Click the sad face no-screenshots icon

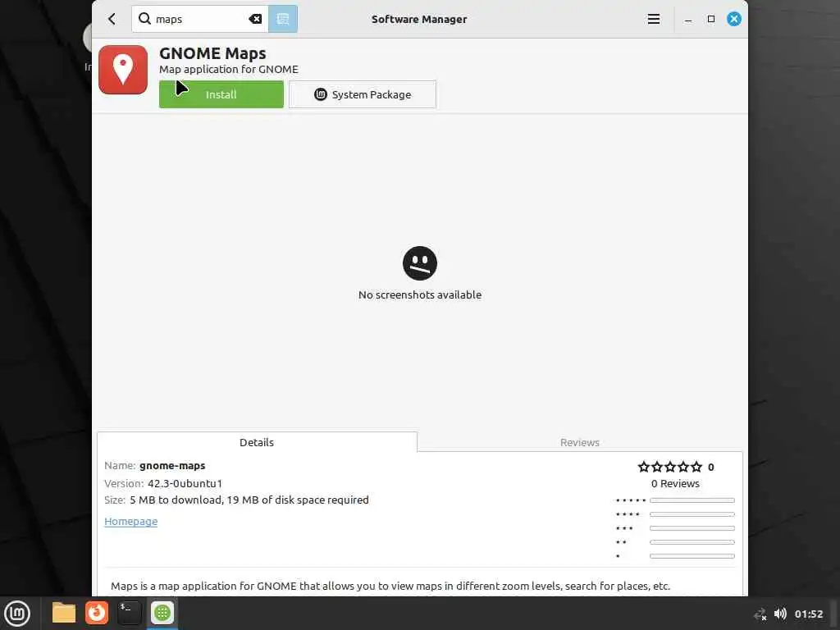pos(420,263)
